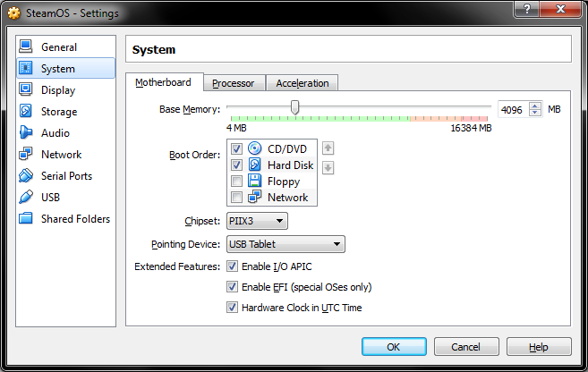Click the CD/DVD text in boot order

pos(287,149)
